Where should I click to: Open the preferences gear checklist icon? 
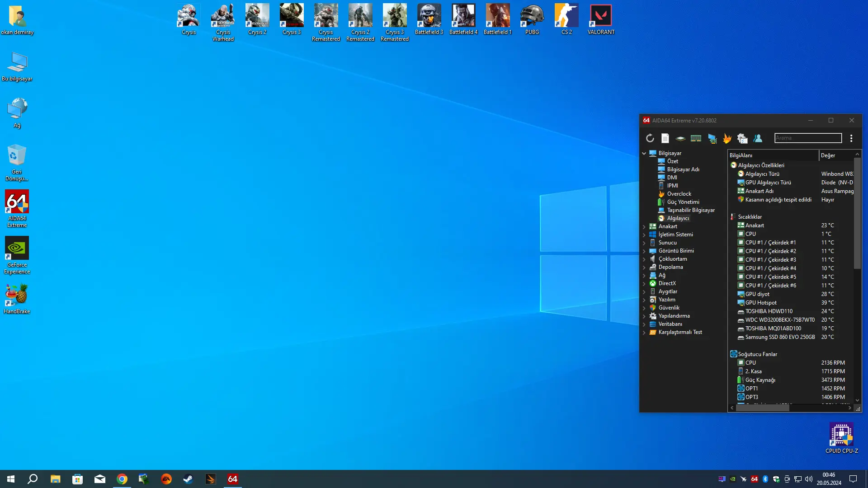click(x=742, y=138)
